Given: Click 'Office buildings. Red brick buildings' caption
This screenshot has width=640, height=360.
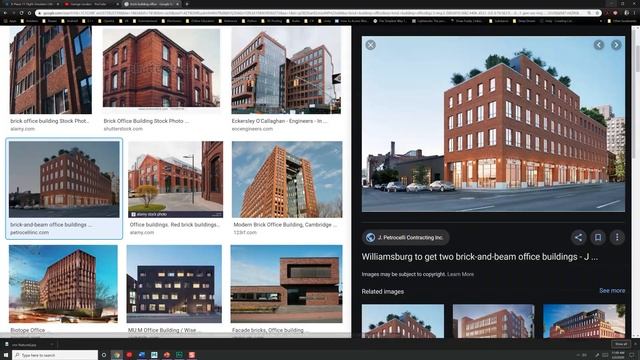Looking at the screenshot, I should [175, 224].
